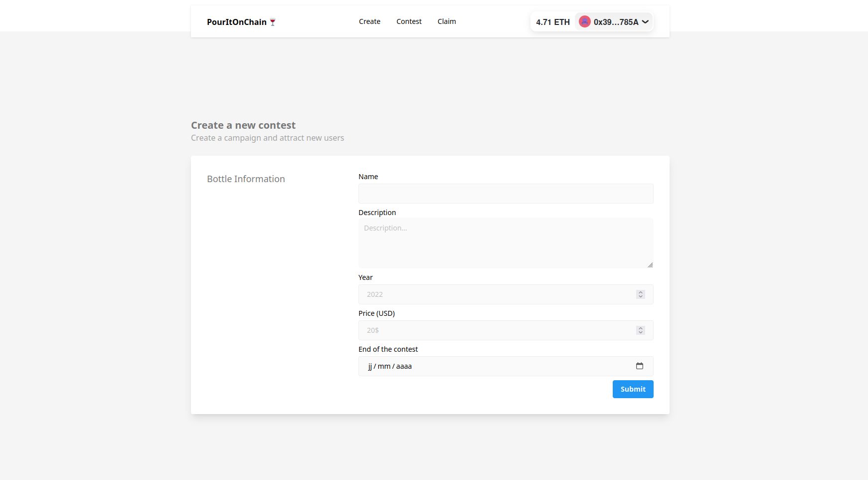The image size is (868, 480).
Task: Click the Create a new contest heading
Action: [243, 125]
